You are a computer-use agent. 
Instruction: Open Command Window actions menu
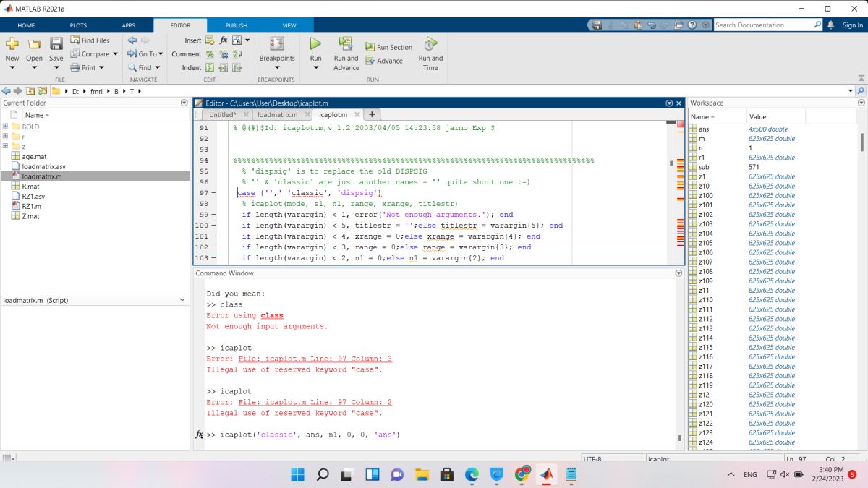point(678,273)
